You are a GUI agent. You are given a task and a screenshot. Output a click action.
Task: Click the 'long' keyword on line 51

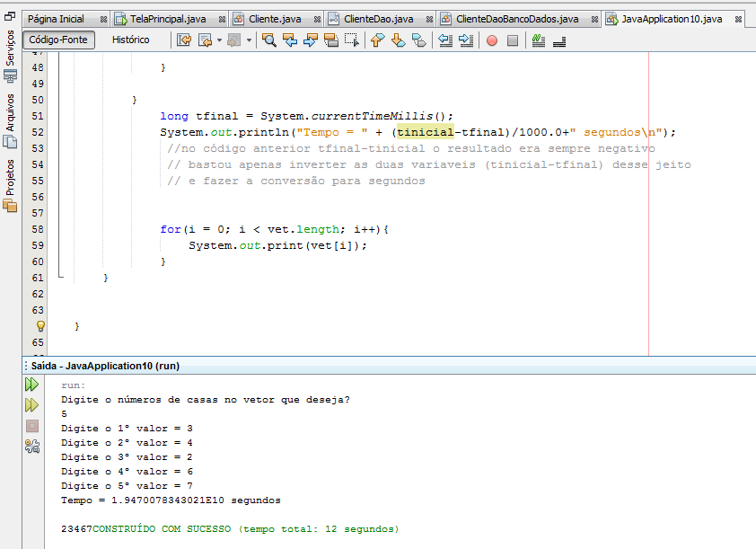pyautogui.click(x=174, y=116)
